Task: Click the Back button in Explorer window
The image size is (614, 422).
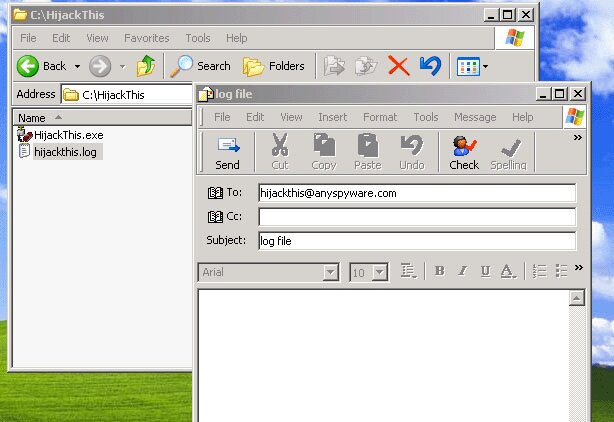Action: click(42, 66)
